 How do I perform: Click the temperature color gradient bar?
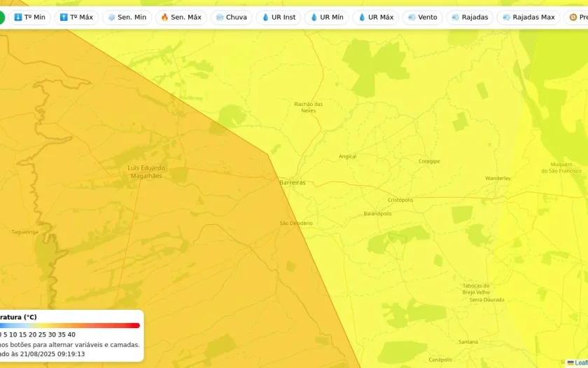70,325
